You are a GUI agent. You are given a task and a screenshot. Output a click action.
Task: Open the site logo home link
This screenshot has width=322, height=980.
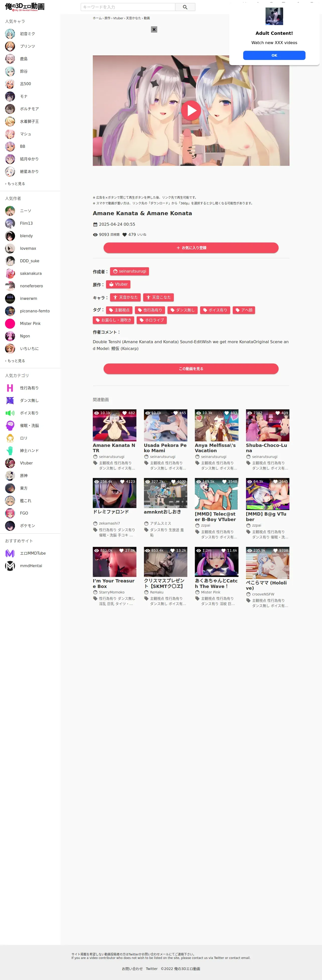25,7
